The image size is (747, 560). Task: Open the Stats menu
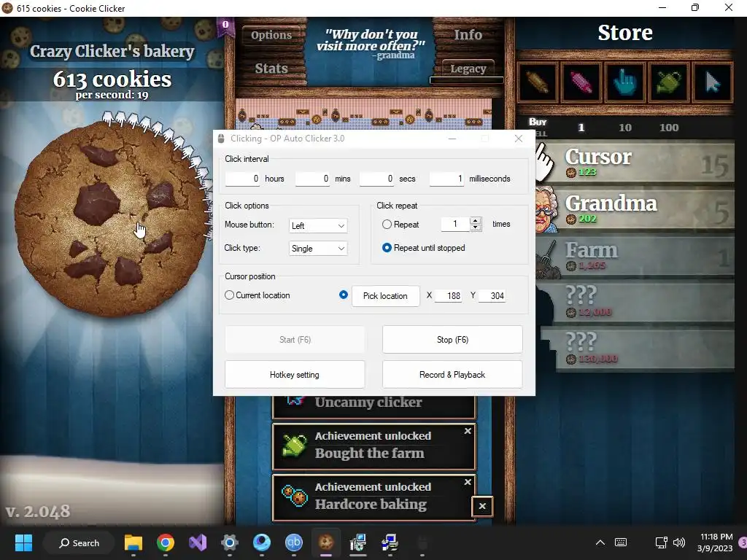[271, 69]
